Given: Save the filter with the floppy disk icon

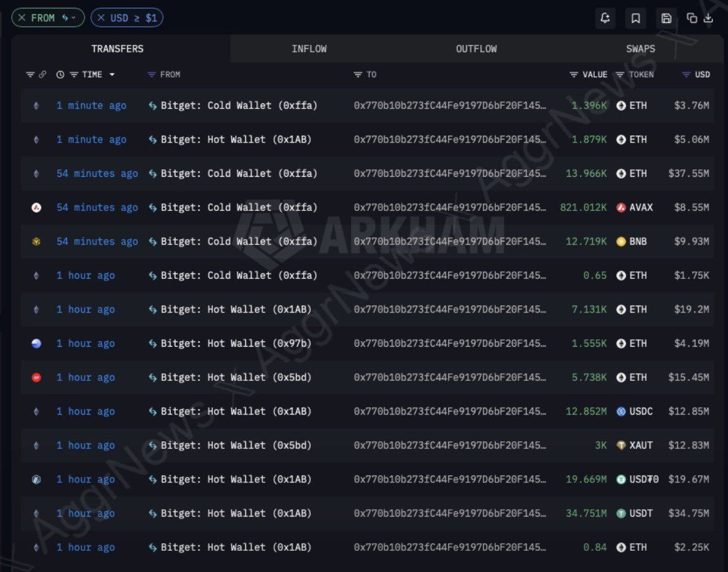Looking at the screenshot, I should 666,18.
